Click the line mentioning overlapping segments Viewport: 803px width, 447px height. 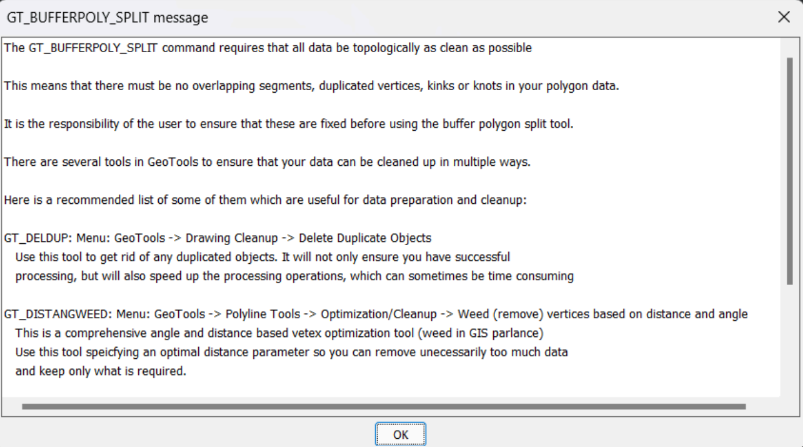point(311,85)
